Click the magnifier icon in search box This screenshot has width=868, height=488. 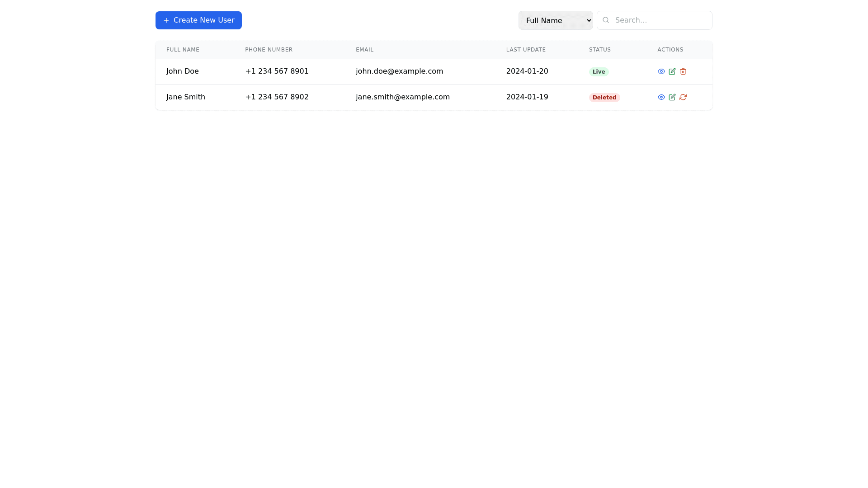(606, 20)
